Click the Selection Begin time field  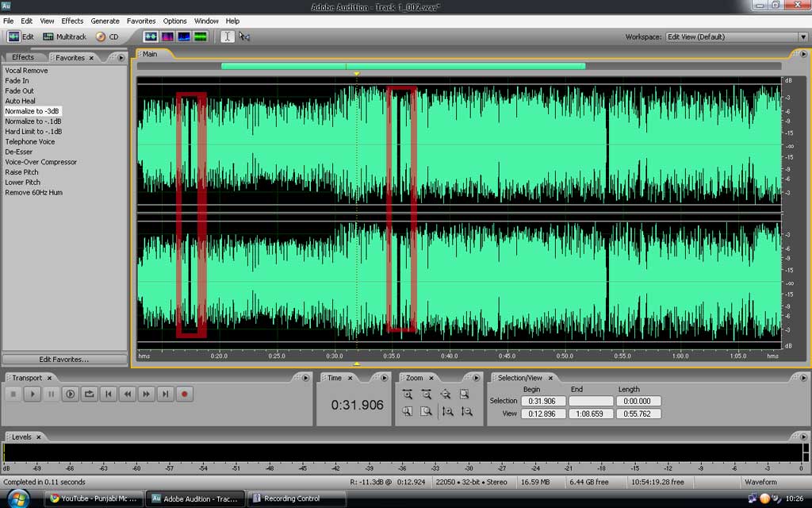click(x=543, y=401)
